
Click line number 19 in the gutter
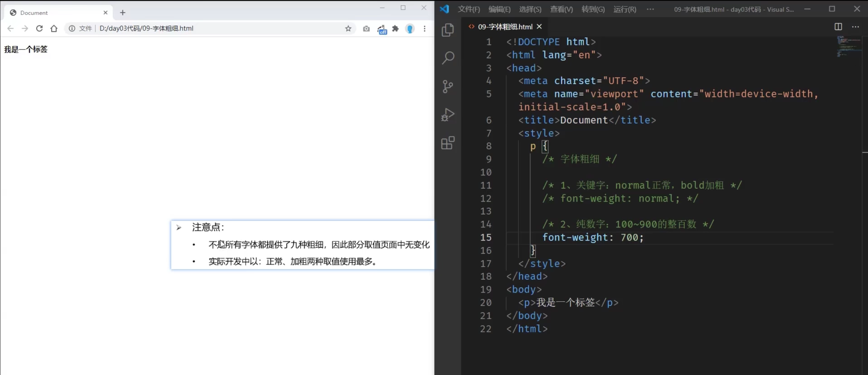point(486,290)
